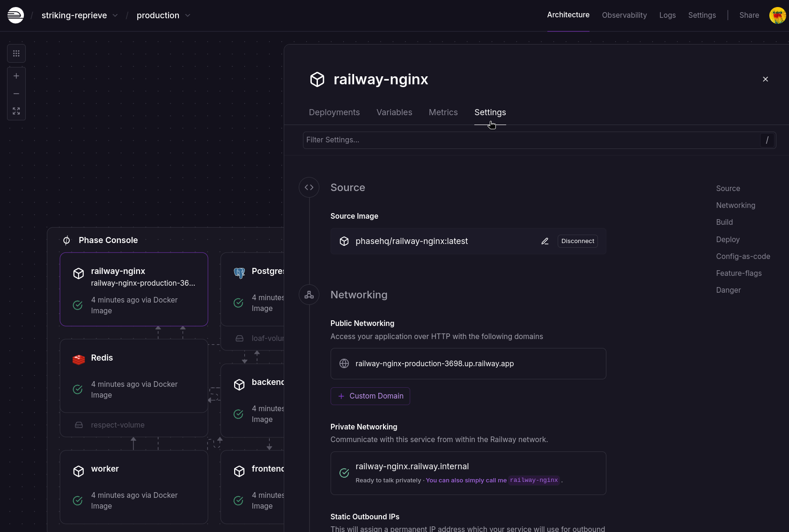Add a Custom Domain

370,396
